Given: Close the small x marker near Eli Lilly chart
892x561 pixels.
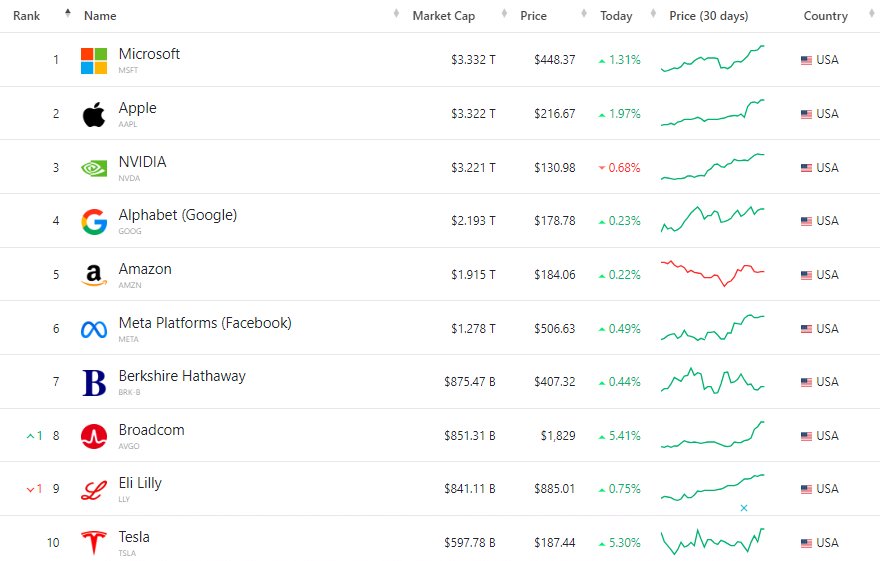Looking at the screenshot, I should pos(744,508).
